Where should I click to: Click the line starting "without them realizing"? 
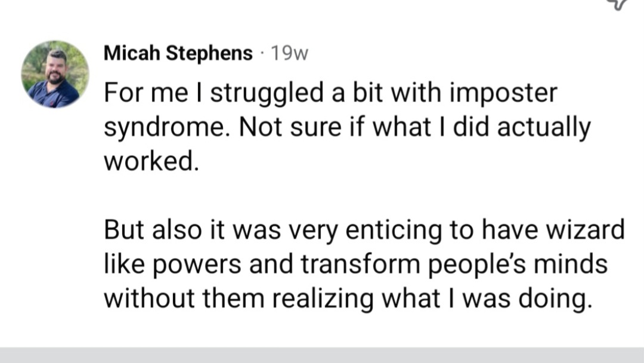[x=348, y=297]
